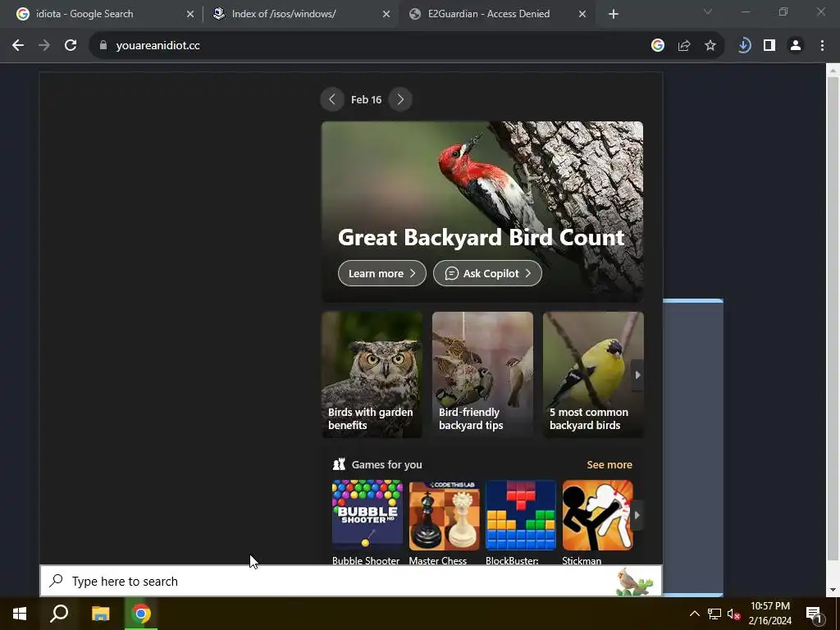
Task: Open the Stickman game tile
Action: (x=597, y=523)
